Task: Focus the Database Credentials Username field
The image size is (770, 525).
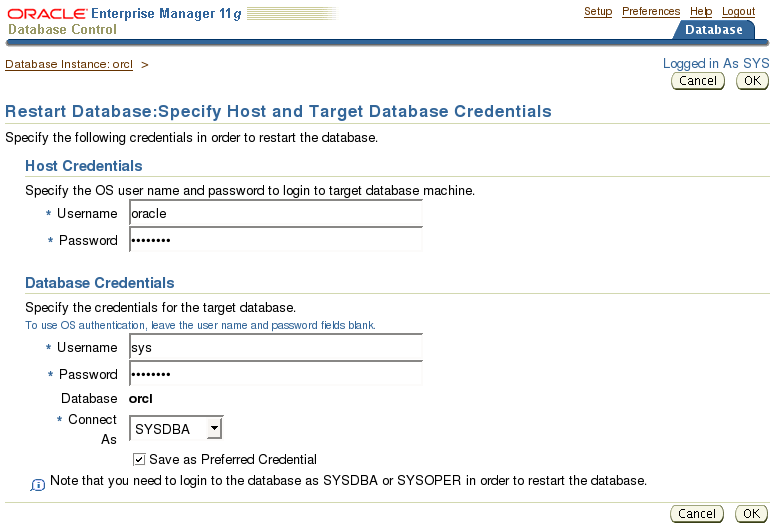Action: point(275,347)
